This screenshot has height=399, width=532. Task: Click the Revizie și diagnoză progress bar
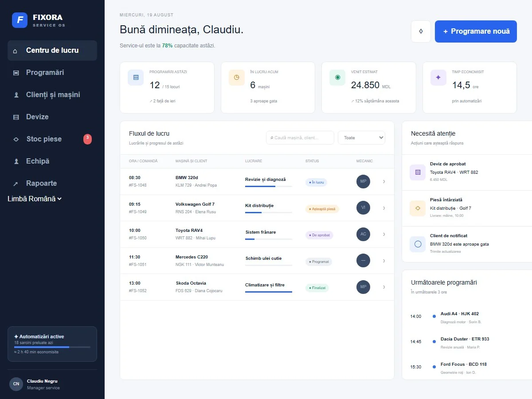269,187
